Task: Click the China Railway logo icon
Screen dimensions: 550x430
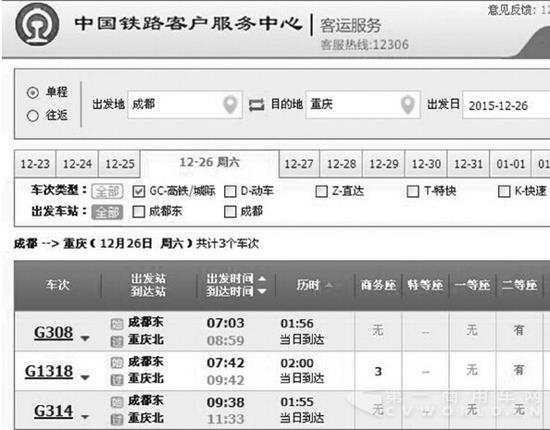Action: click(37, 25)
